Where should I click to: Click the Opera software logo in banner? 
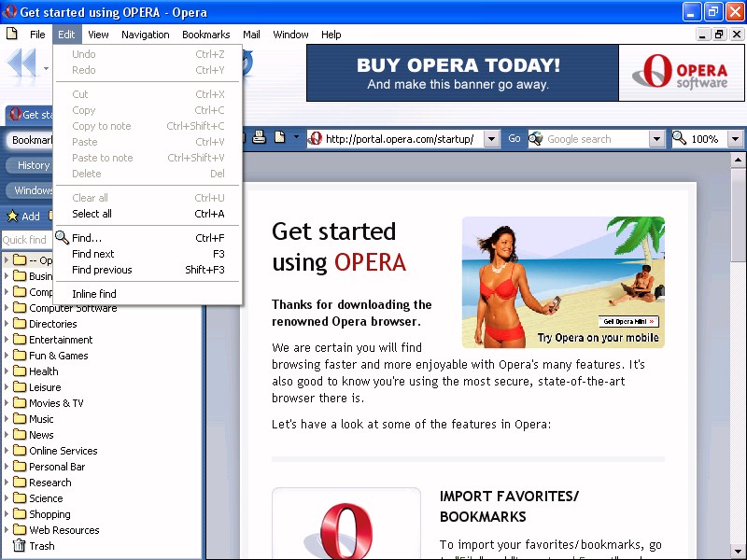(x=682, y=73)
